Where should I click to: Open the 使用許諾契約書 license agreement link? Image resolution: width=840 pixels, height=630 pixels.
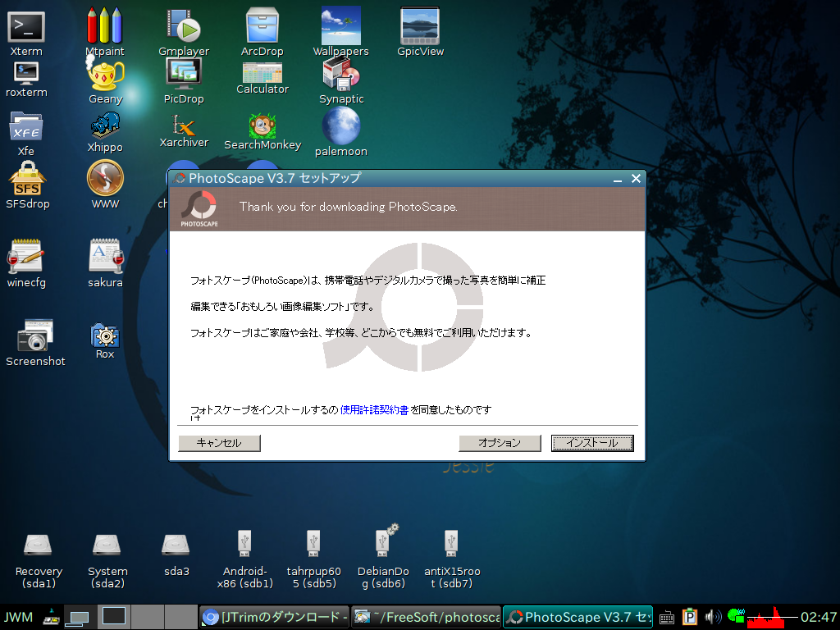coord(374,410)
